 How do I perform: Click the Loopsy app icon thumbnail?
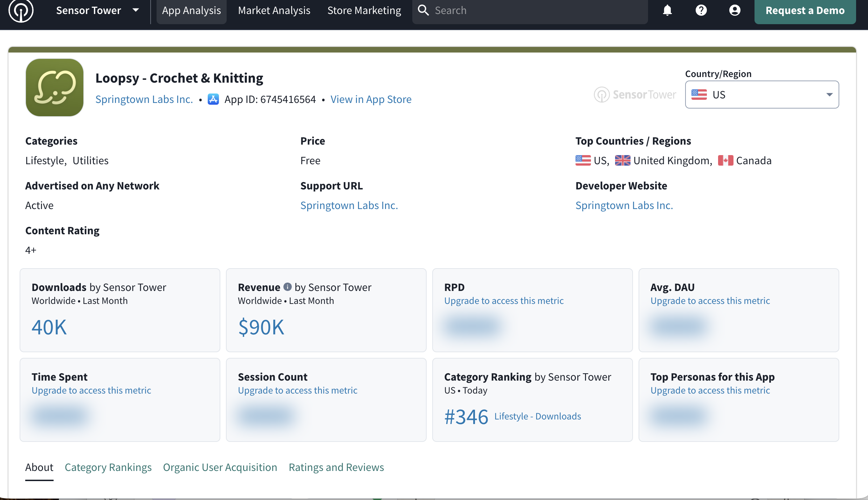coord(55,88)
